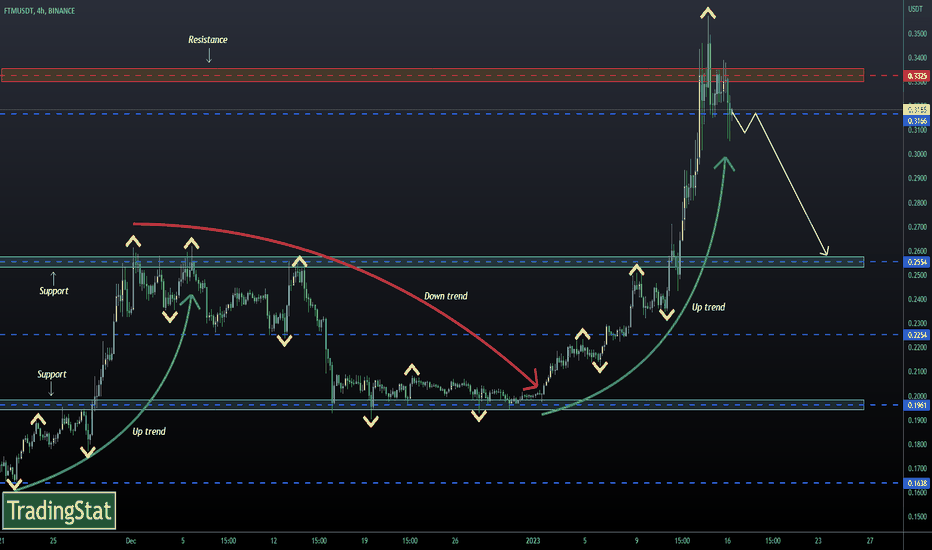This screenshot has width=932, height=550.
Task: Click the 0.3400 price axis tick
Action: [x=917, y=58]
